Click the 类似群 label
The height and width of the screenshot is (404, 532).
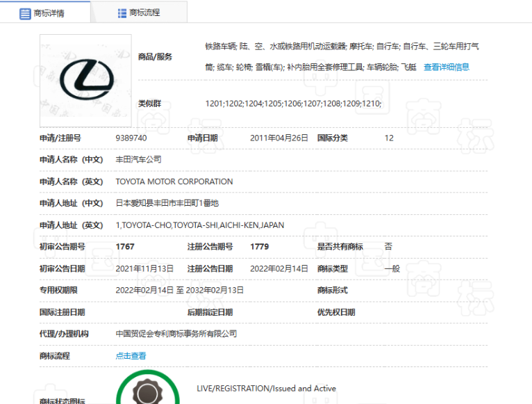[149, 104]
